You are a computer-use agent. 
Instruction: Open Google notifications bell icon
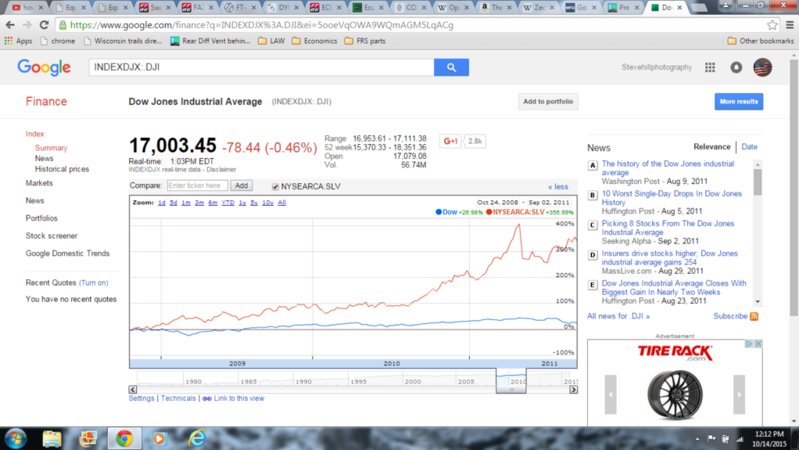[736, 67]
